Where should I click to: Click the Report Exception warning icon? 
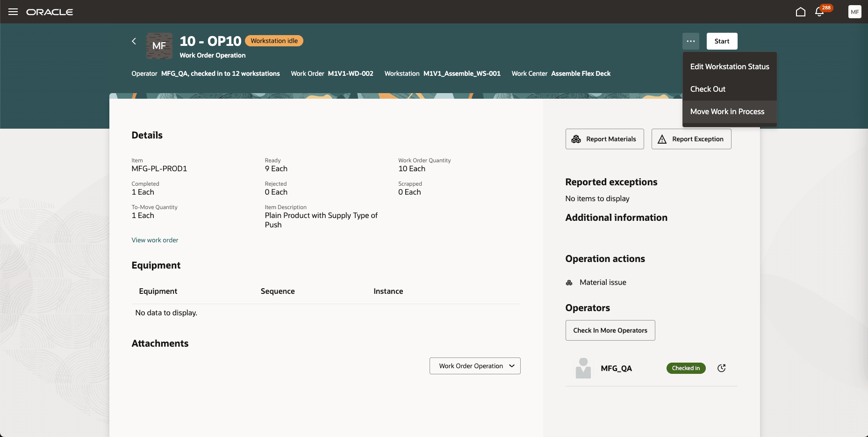point(662,139)
